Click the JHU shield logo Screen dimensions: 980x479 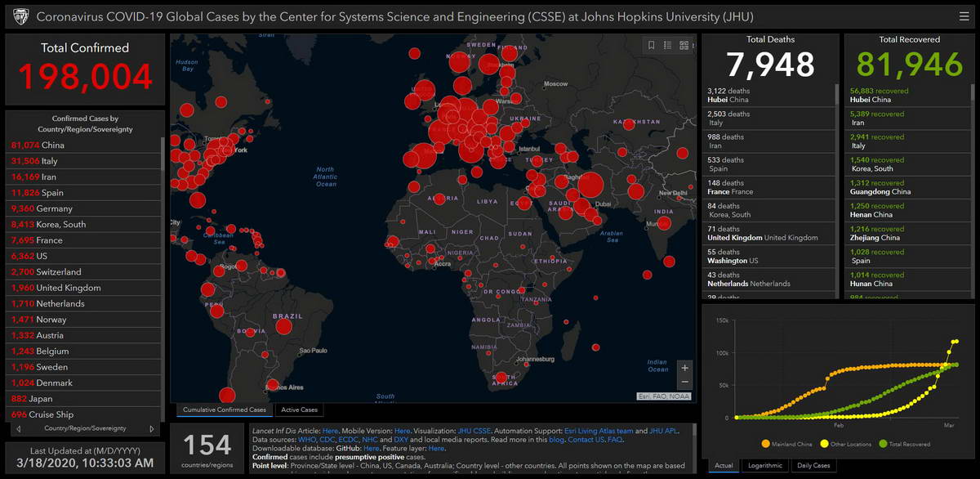(19, 16)
